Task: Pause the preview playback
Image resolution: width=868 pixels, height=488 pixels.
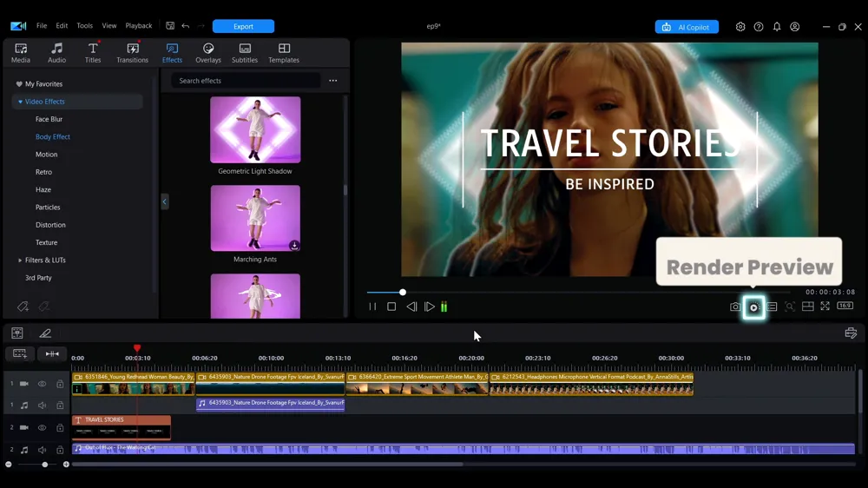Action: point(372,307)
